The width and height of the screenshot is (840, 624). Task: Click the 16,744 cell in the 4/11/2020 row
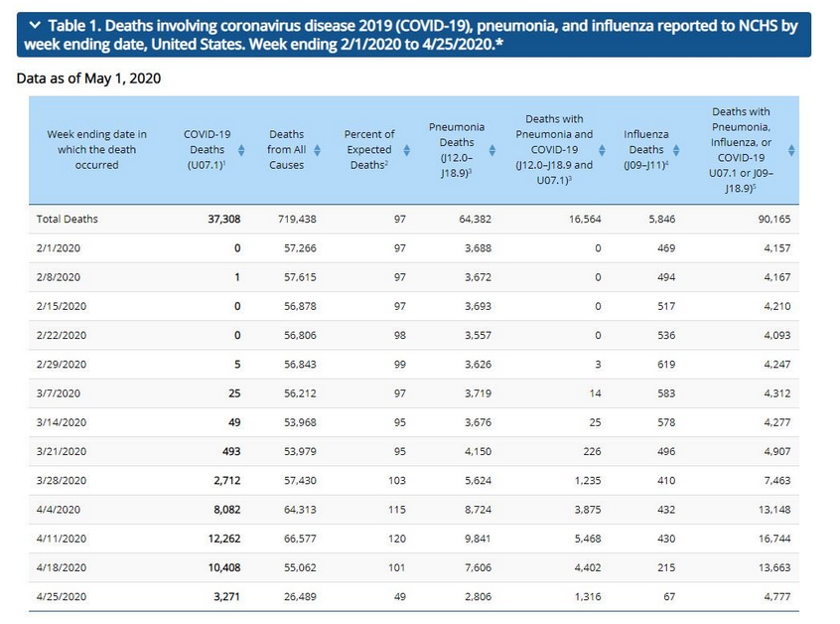[x=774, y=539]
